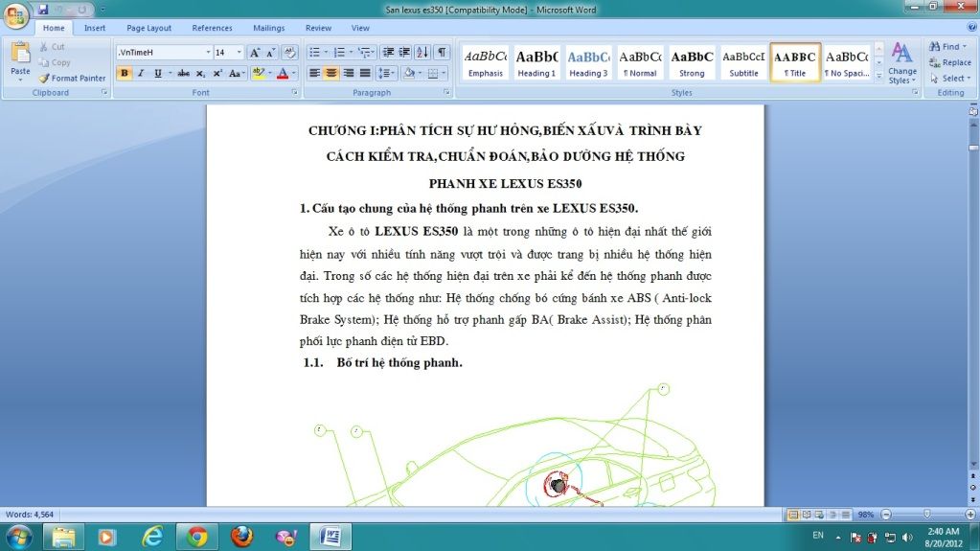The image size is (980, 551).
Task: Open the References ribbon tab
Action: pyautogui.click(x=212, y=29)
